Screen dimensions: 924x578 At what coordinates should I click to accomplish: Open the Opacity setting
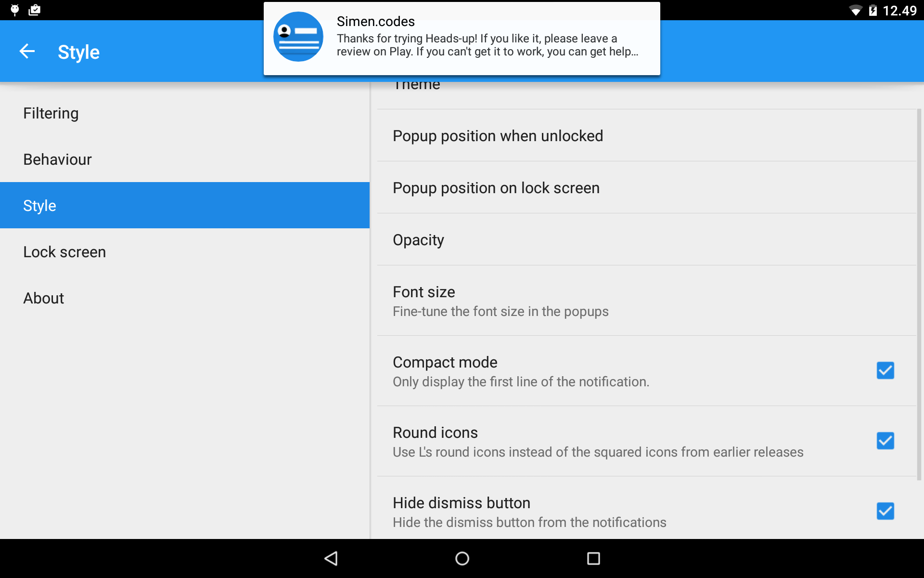[646, 239]
